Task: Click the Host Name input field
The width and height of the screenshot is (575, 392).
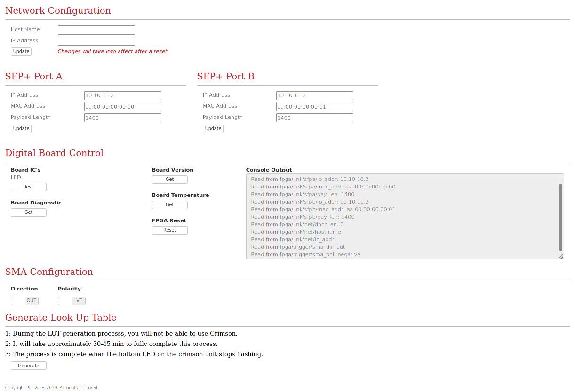Action: pos(96,30)
